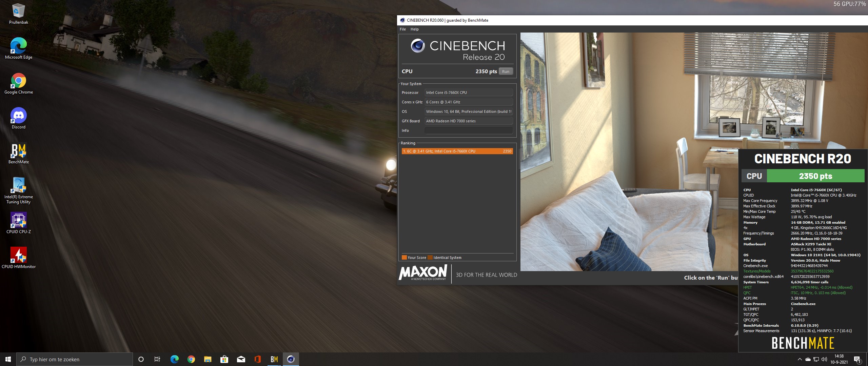
Task: Click the taskbar search box
Action: tap(75, 359)
